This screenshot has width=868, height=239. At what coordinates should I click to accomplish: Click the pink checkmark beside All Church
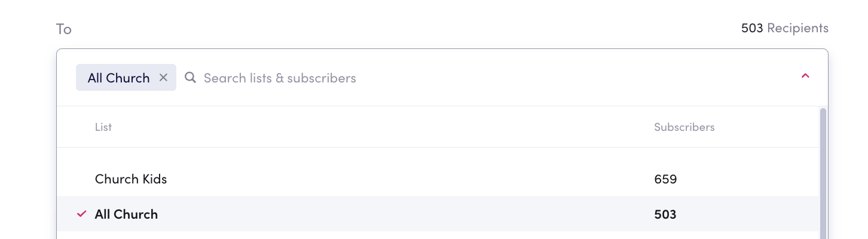82,214
